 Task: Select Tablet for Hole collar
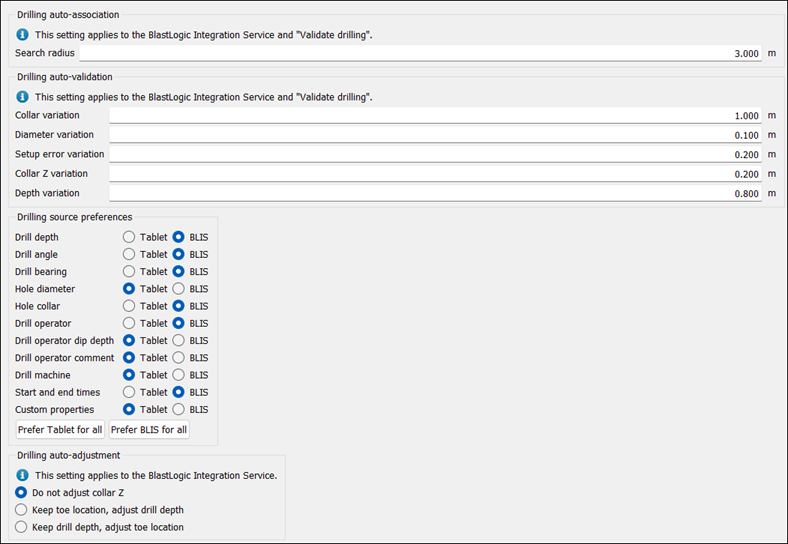129,306
